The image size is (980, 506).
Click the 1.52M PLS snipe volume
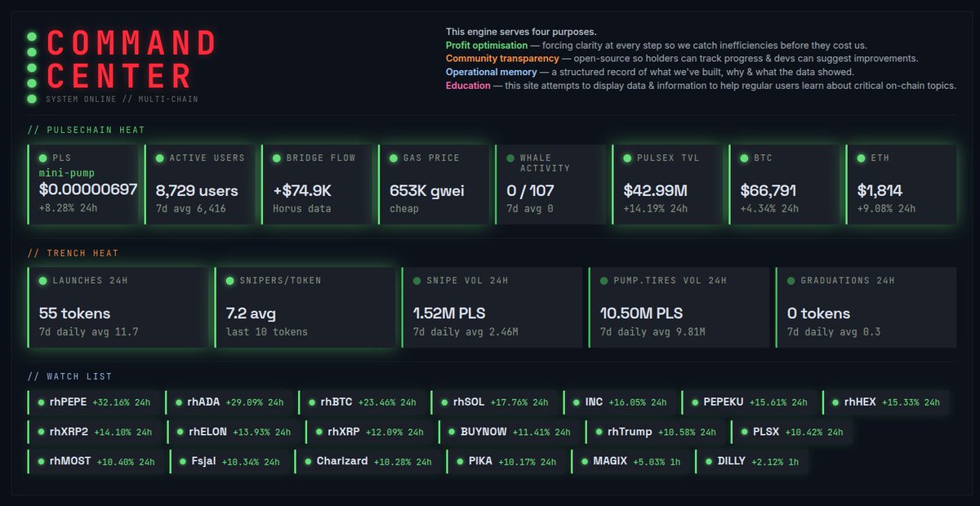coord(449,313)
